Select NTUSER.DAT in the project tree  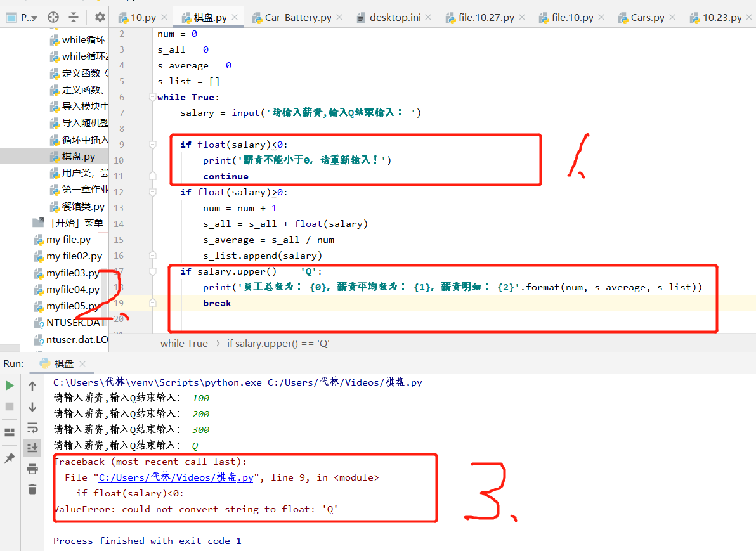69,323
